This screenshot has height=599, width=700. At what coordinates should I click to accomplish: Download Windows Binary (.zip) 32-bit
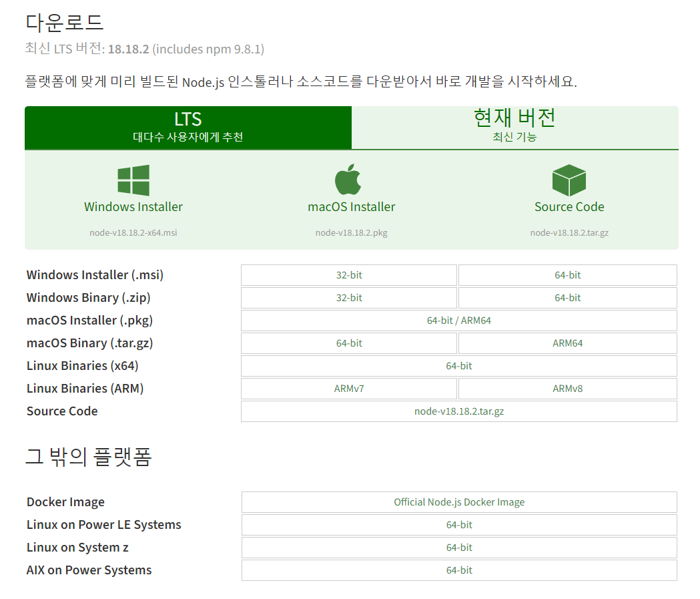tap(349, 298)
